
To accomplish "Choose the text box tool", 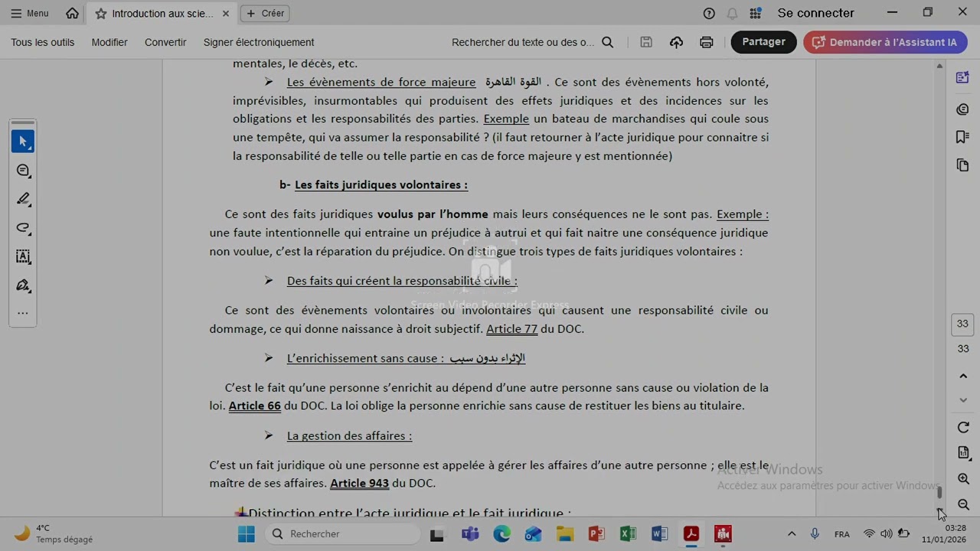I will point(23,256).
